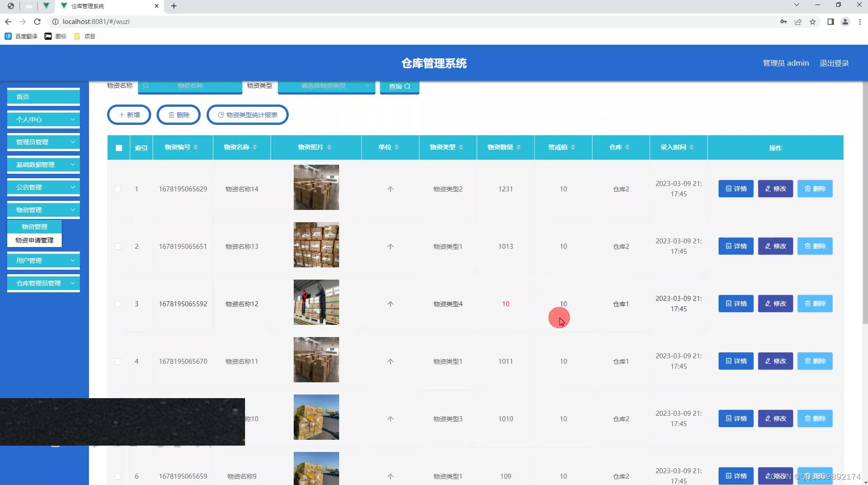This screenshot has height=485, width=868.
Task: Open the Chrome profile avatar
Action: click(x=845, y=22)
